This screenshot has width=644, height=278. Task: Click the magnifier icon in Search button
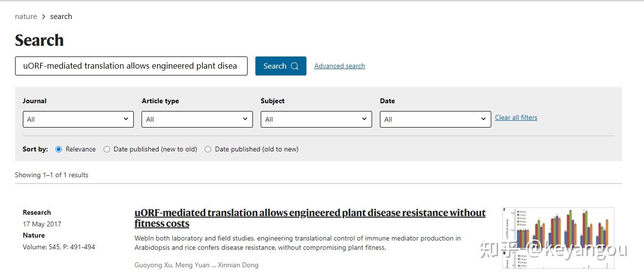pyautogui.click(x=295, y=66)
